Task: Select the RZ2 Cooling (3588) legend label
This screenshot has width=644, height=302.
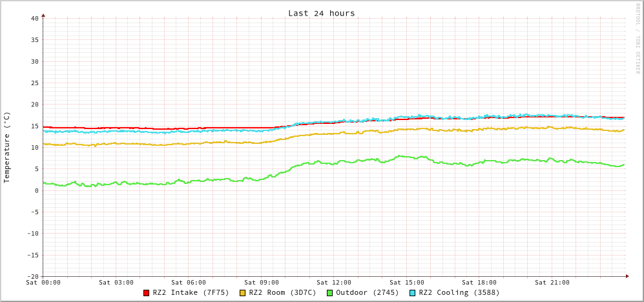Action: tap(459, 292)
